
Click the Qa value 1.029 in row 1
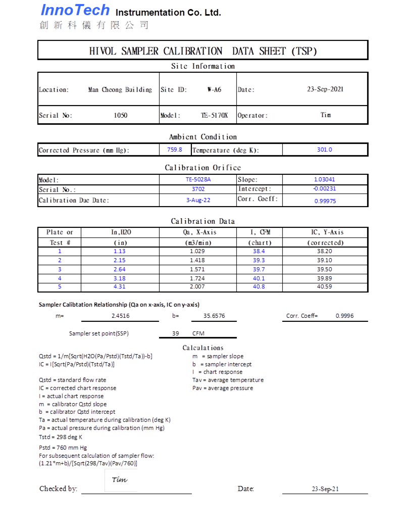(x=198, y=251)
